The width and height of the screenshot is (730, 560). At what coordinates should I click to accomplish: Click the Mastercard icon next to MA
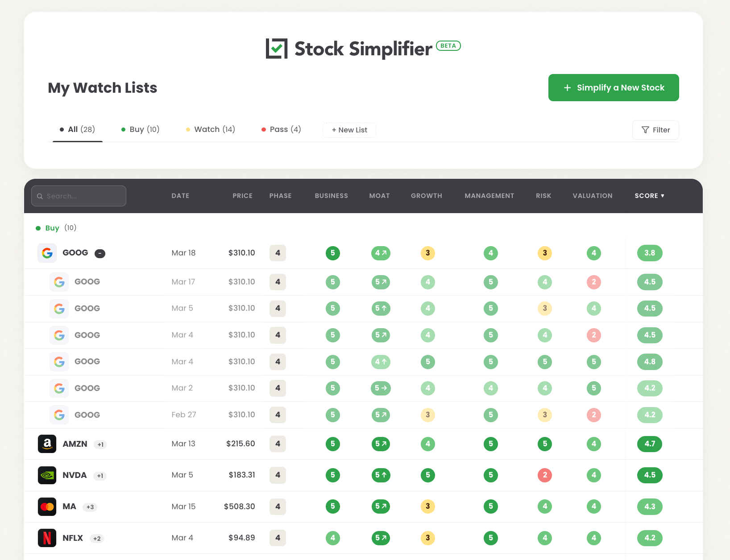coord(47,506)
